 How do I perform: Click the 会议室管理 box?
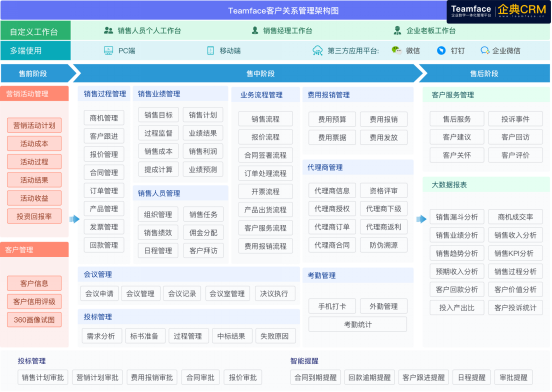click(227, 293)
